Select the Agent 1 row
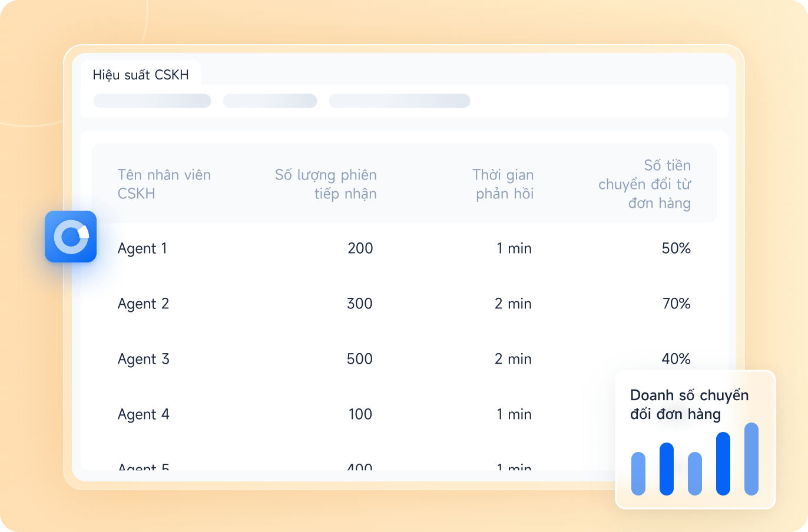808x532 pixels. 143,248
